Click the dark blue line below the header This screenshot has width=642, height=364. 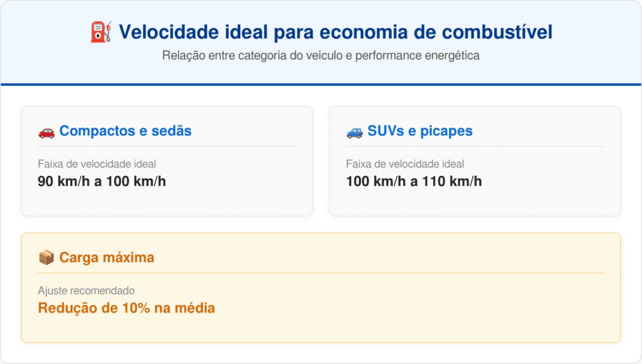(x=320, y=84)
